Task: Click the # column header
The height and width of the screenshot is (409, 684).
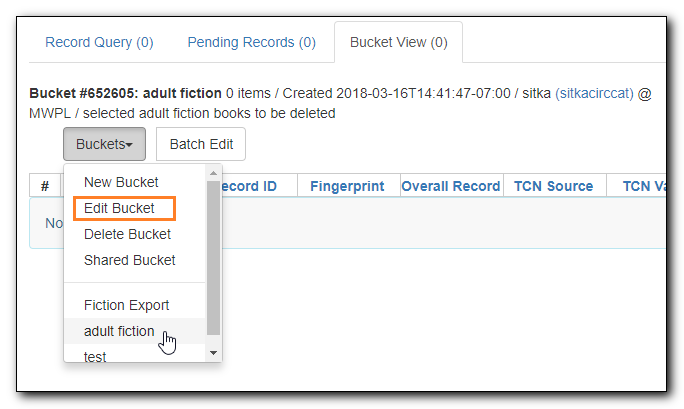Action: [45, 186]
